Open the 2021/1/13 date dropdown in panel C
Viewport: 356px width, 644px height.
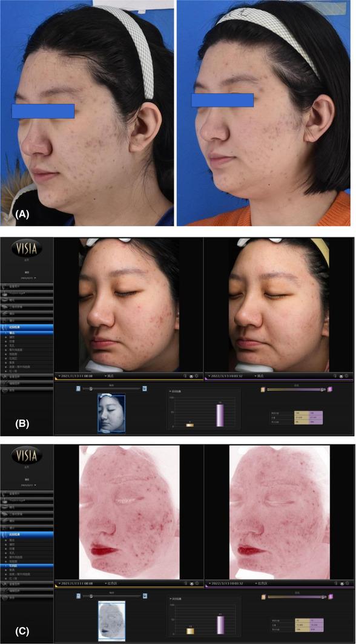coord(76,583)
